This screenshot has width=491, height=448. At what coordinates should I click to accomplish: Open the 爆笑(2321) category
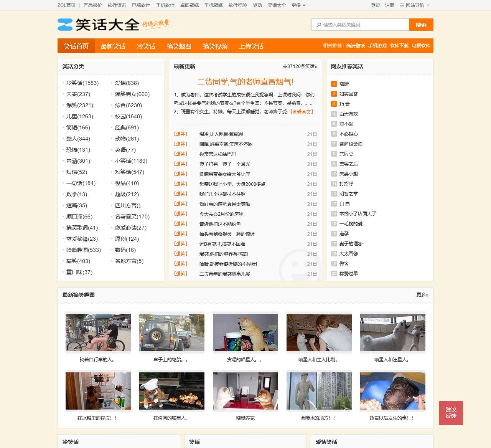(80, 105)
